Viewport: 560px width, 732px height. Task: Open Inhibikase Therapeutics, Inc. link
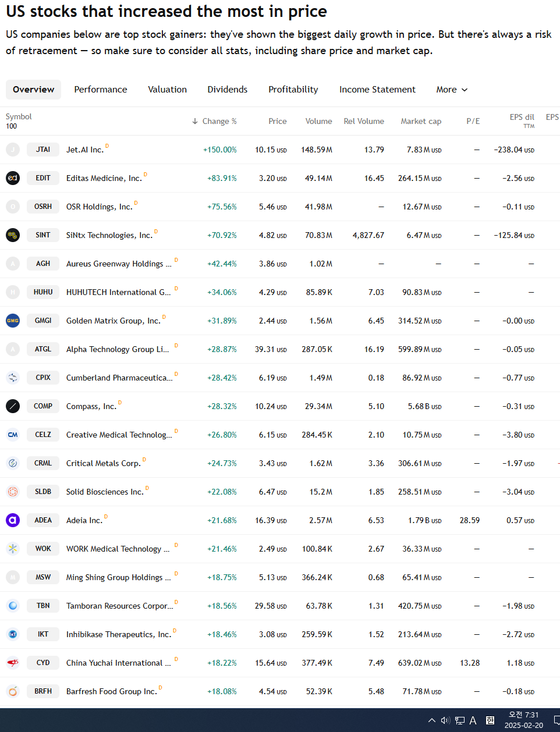coord(119,634)
